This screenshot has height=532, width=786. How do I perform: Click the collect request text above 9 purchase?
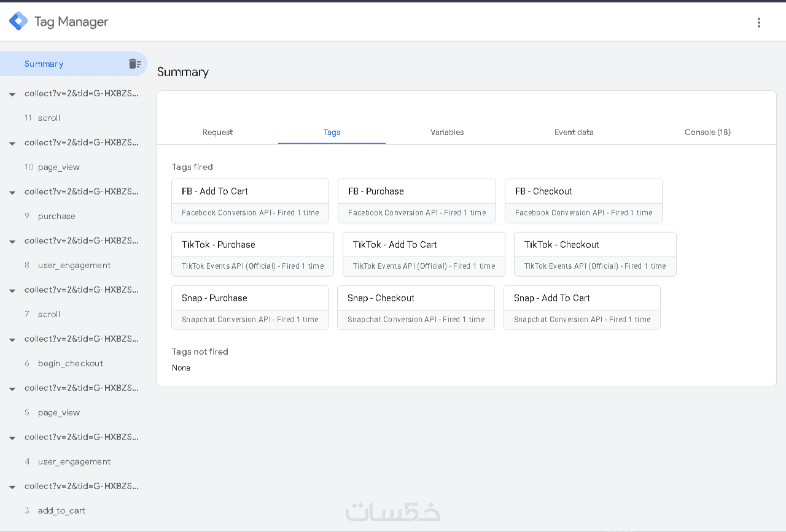pyautogui.click(x=82, y=191)
